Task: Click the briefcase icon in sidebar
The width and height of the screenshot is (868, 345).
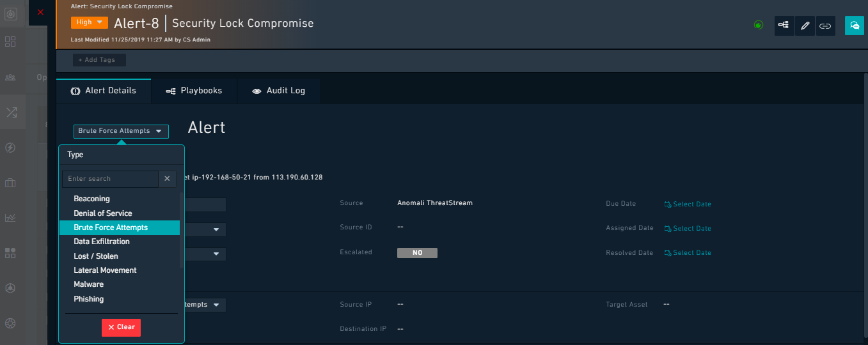Action: (10, 183)
